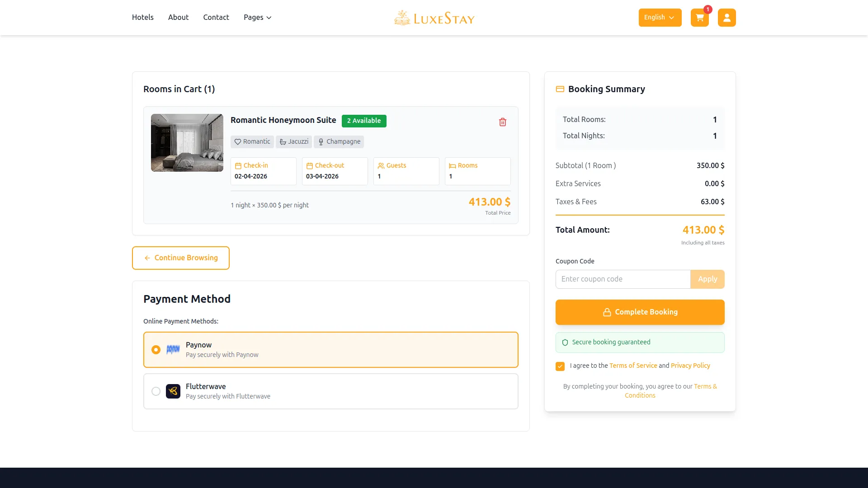Image resolution: width=868 pixels, height=488 pixels.
Task: Open the shopping cart icon
Action: pyautogui.click(x=699, y=18)
